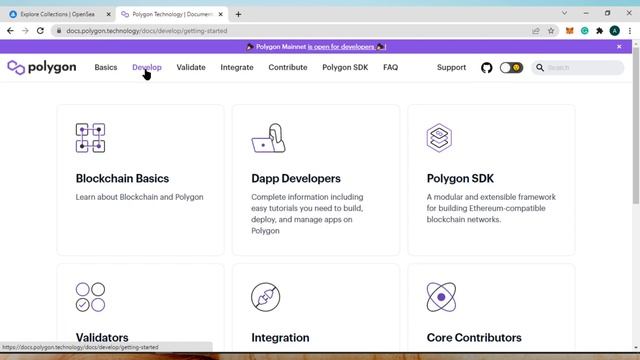Open the Develop nav item
The image size is (640, 360).
(147, 67)
